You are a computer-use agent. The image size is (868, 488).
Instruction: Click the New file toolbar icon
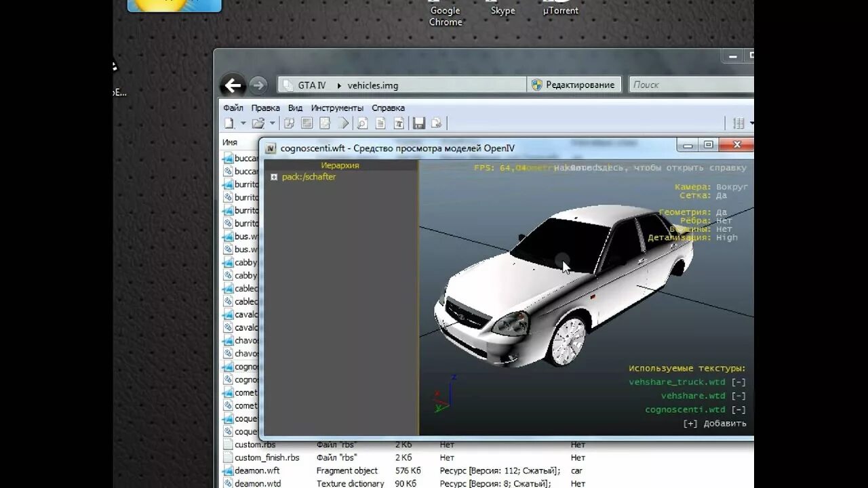click(x=229, y=123)
